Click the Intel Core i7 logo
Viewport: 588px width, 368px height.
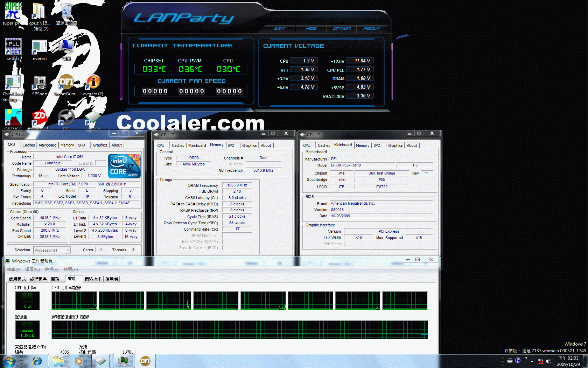tap(124, 166)
